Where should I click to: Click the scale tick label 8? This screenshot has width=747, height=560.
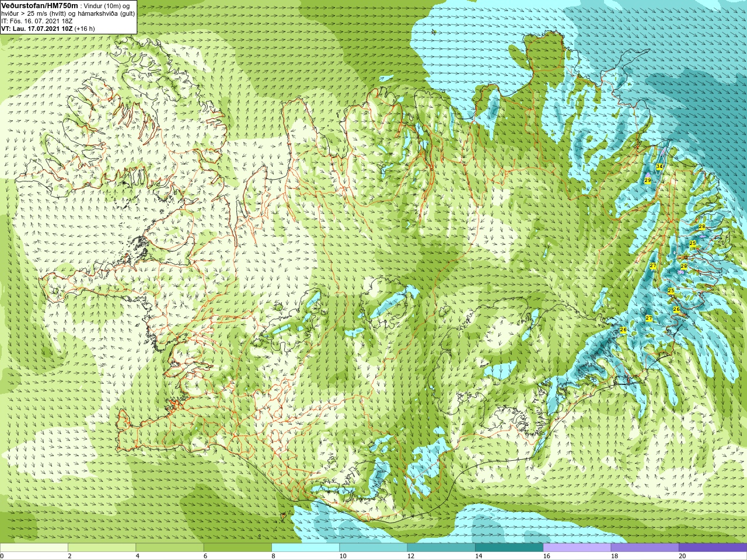pos(273,556)
